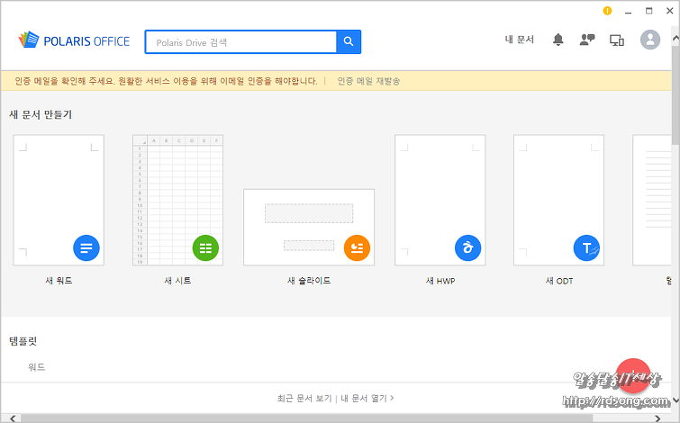Open the user feedback chat icon
Screen dimensions: 680x423
click(587, 40)
